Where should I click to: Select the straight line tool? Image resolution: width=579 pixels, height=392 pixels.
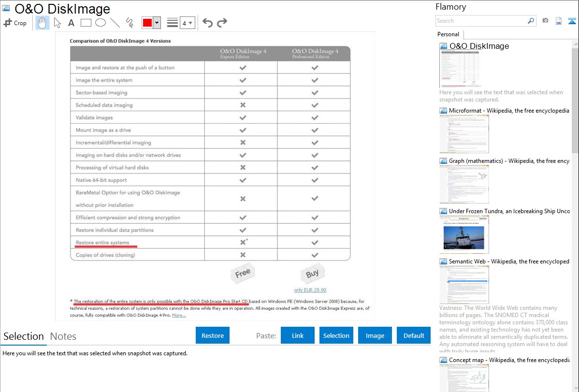[x=115, y=23]
